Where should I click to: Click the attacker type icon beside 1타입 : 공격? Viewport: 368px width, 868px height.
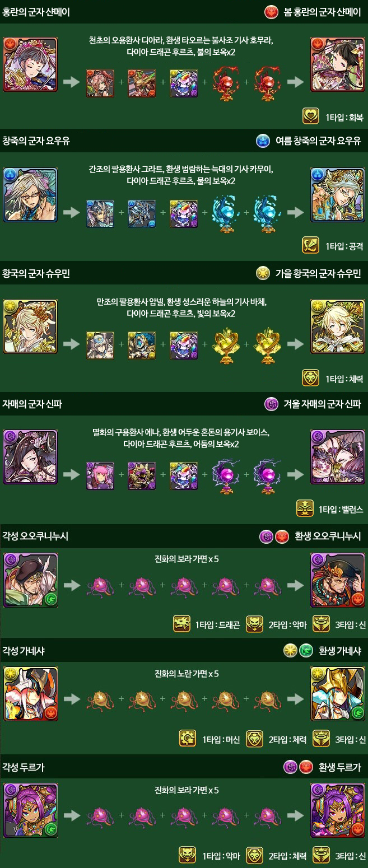pos(311,245)
